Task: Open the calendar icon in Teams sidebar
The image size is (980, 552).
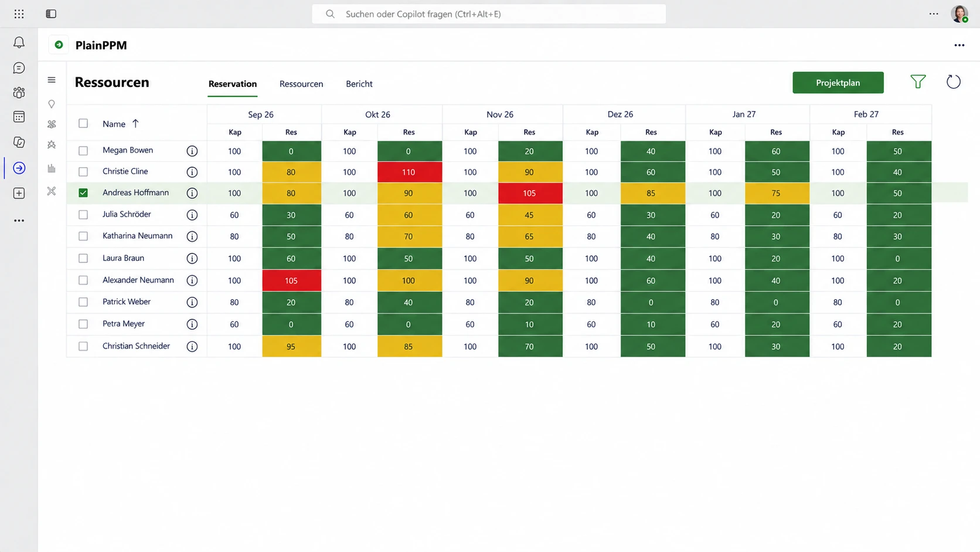Action: (19, 117)
